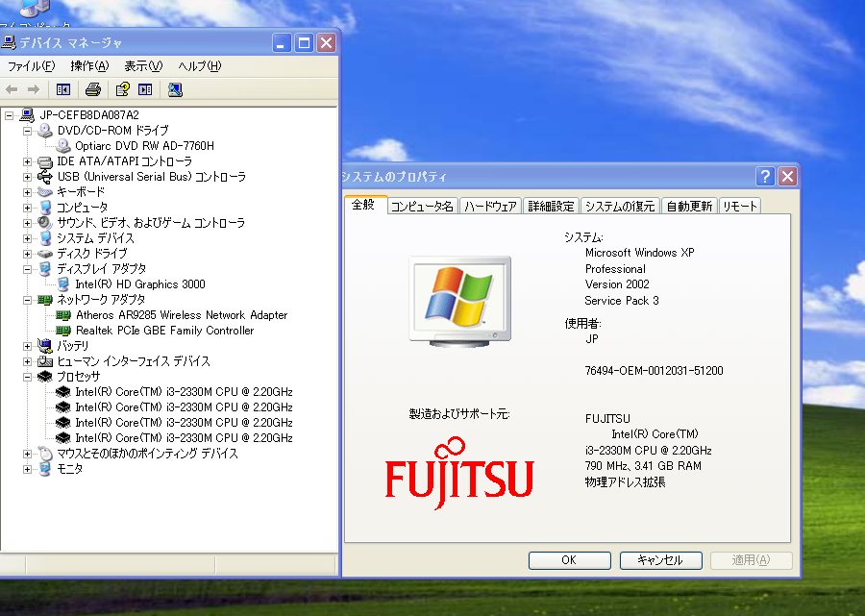Click the Back arrow in Device Manager toolbar

point(12,89)
